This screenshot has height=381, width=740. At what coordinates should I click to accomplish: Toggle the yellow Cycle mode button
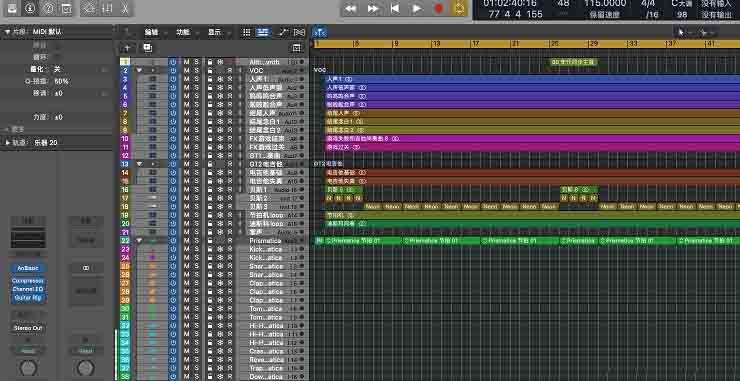point(459,8)
